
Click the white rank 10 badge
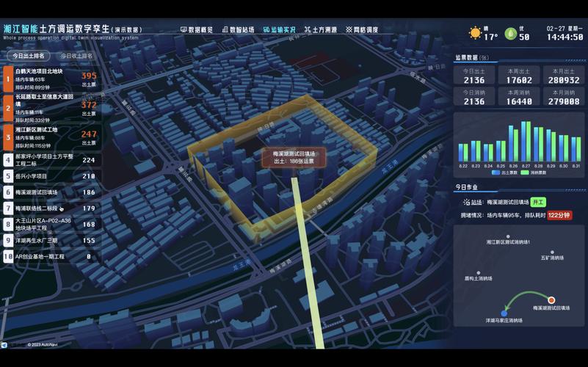(8, 257)
